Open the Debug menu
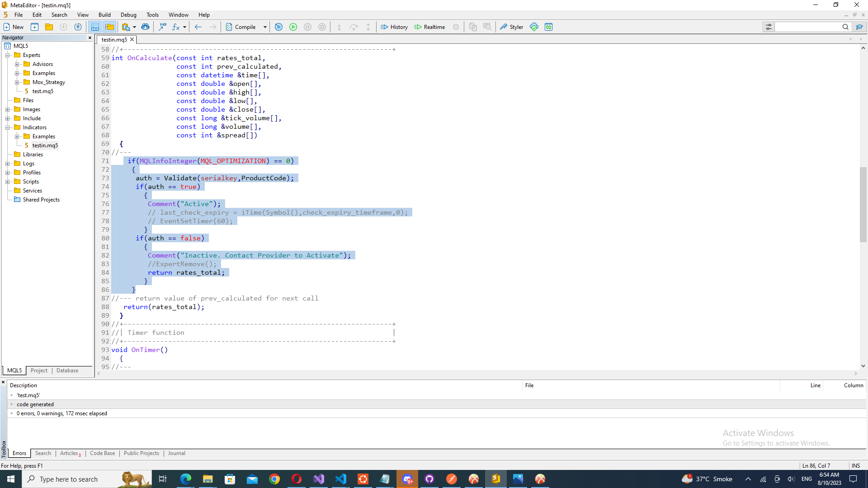Screen dimensions: 868x488 coord(128,15)
